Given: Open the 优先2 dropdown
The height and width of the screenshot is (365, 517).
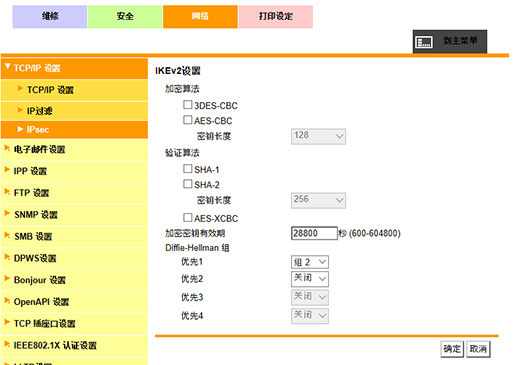Looking at the screenshot, I should click(x=310, y=279).
